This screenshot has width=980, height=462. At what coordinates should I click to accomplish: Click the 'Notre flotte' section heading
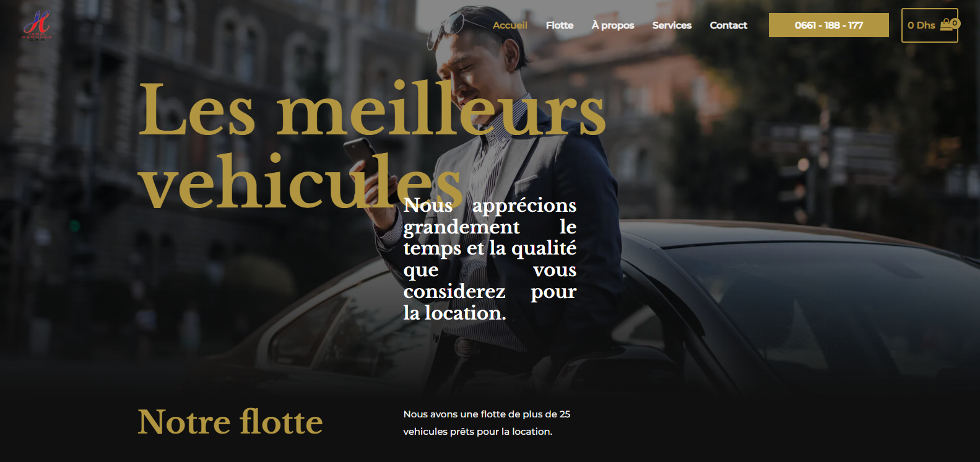coord(230,422)
